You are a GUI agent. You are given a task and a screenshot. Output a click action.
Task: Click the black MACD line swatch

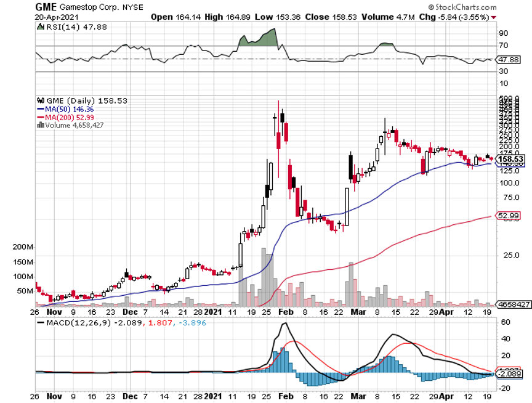[41, 322]
